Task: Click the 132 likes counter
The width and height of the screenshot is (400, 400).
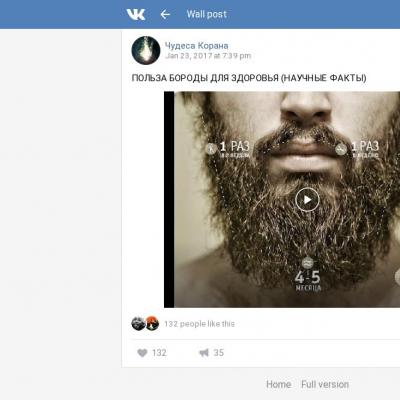Action: click(x=159, y=353)
